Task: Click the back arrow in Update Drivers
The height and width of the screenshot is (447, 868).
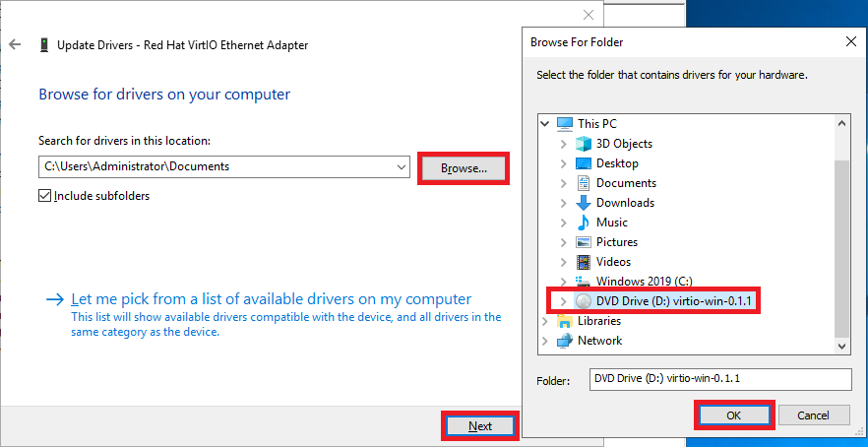Action: click(15, 45)
